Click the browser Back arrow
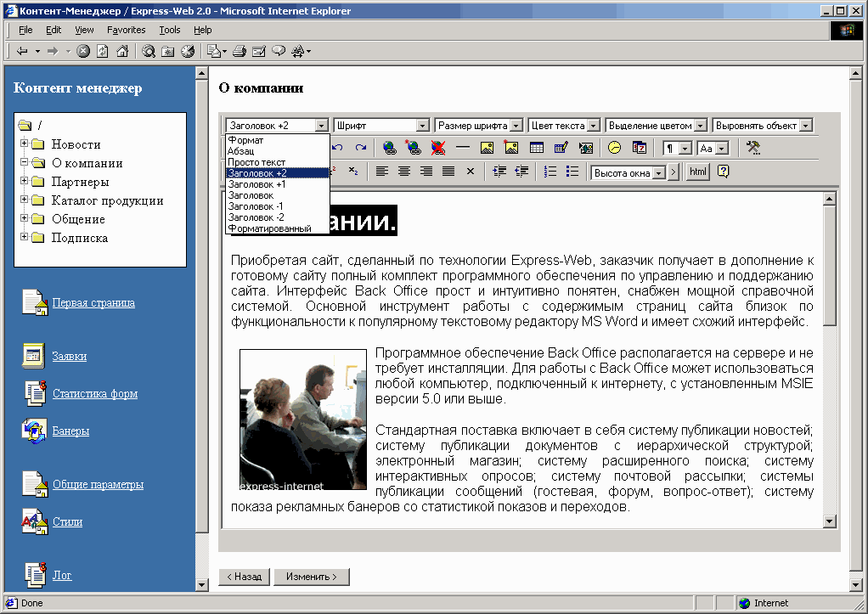 [x=22, y=52]
